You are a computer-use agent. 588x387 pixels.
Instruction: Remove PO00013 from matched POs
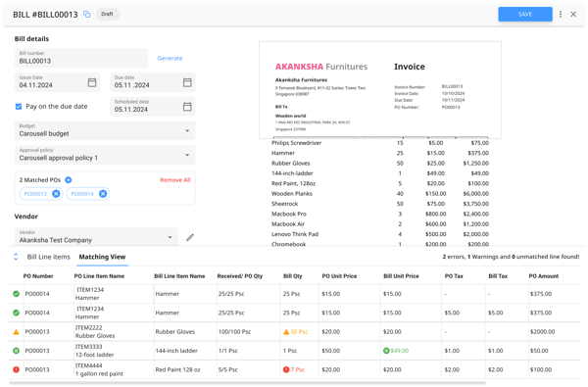[x=56, y=194]
